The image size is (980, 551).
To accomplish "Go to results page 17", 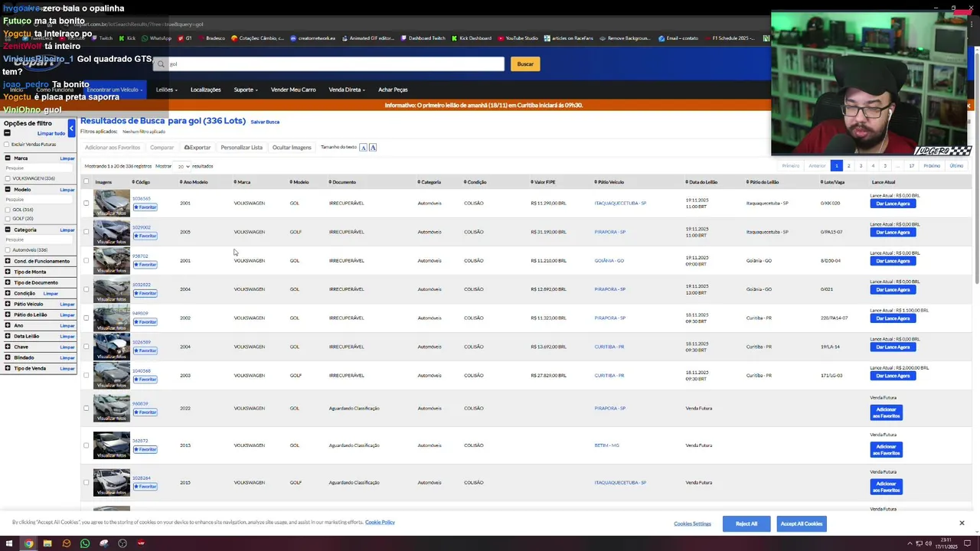I will (x=911, y=166).
